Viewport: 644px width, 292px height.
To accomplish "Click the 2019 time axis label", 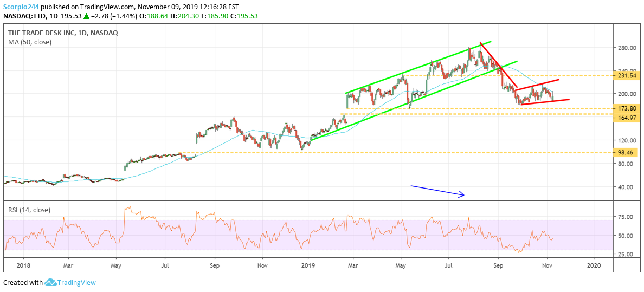I will point(308,265).
